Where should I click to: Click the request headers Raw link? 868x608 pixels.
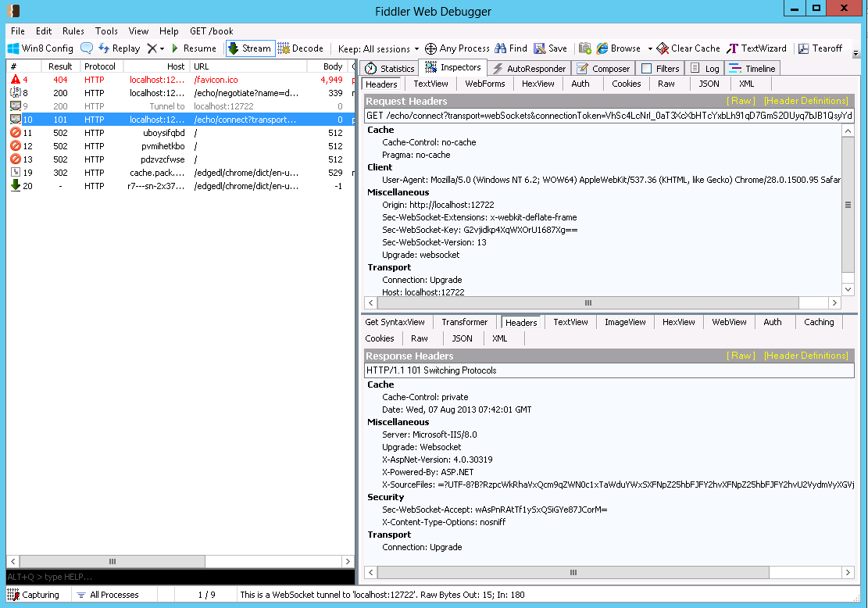tap(741, 101)
